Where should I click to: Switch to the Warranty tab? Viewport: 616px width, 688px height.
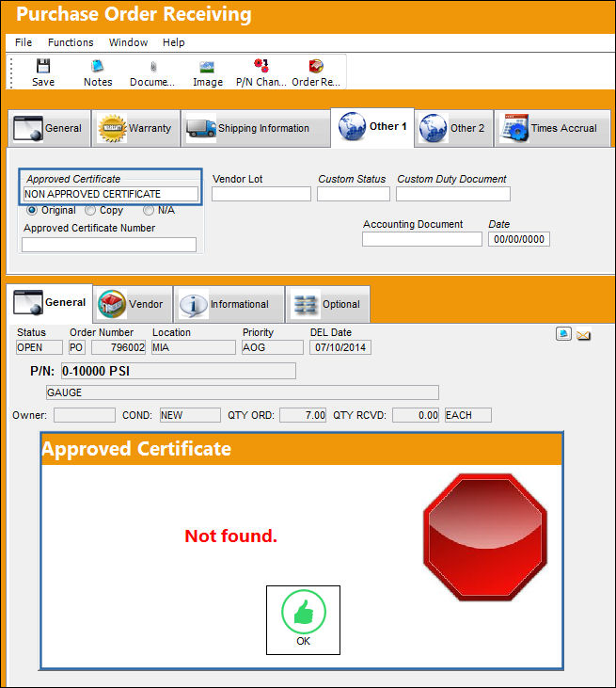point(136,128)
